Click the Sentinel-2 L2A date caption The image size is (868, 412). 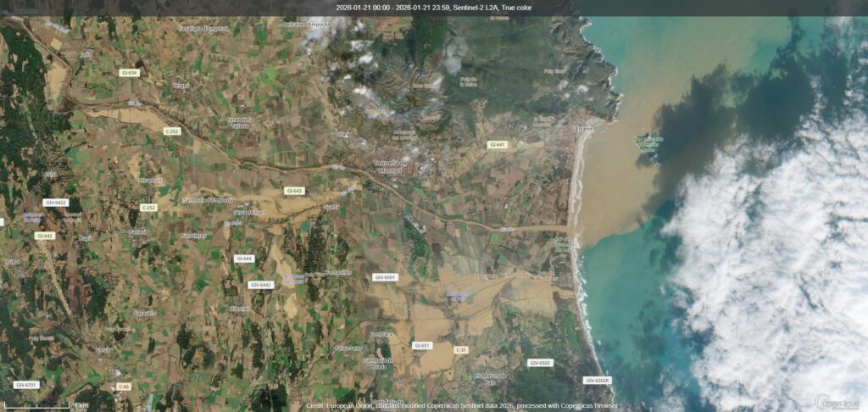434,7
